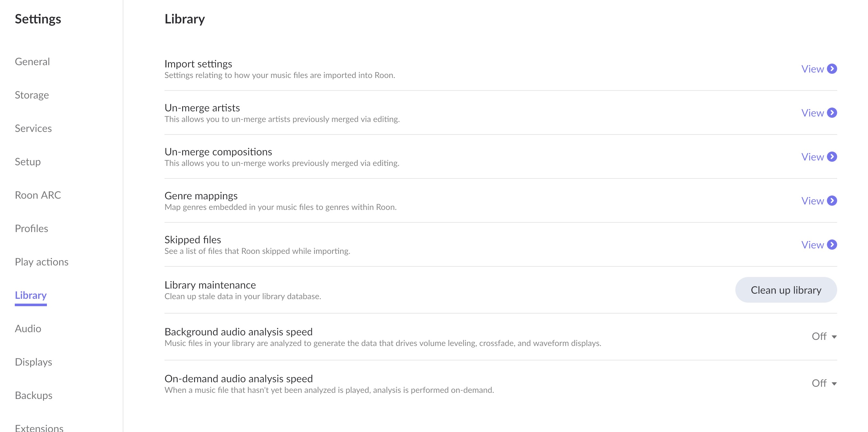The image size is (868, 432).
Task: Click the View link for Genre mappings
Action: pos(812,201)
